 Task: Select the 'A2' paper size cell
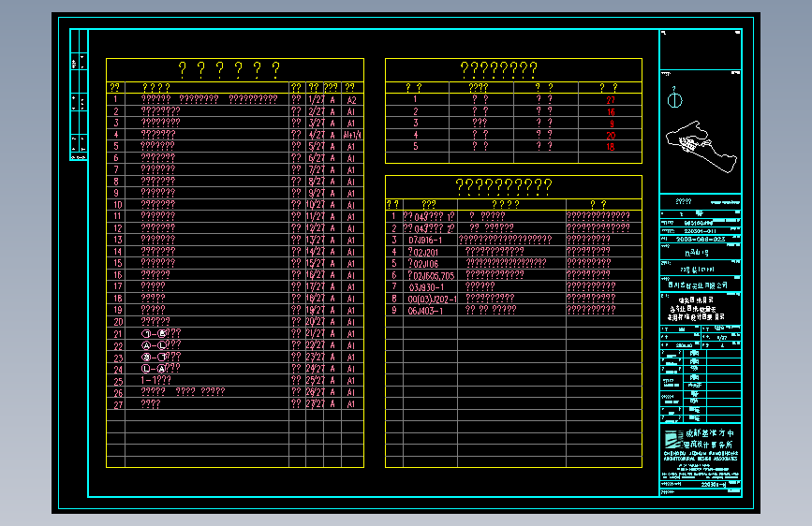tap(351, 100)
